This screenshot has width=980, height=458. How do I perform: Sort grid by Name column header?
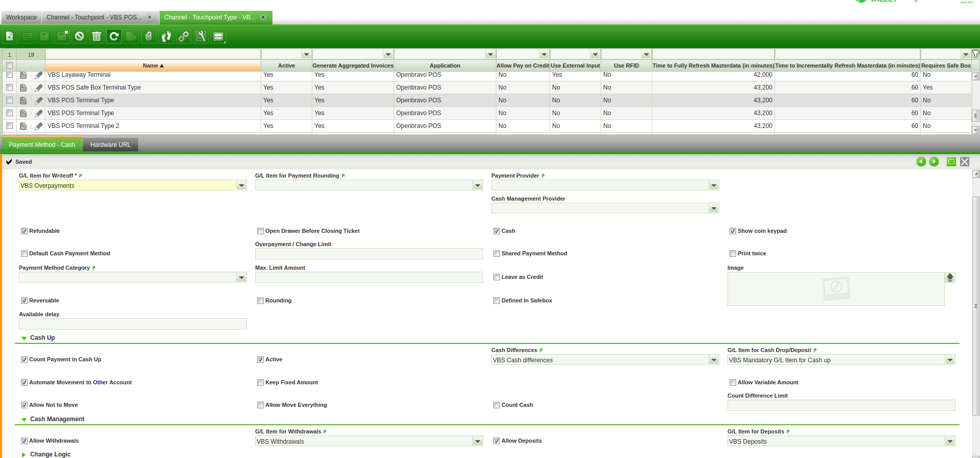(x=153, y=66)
